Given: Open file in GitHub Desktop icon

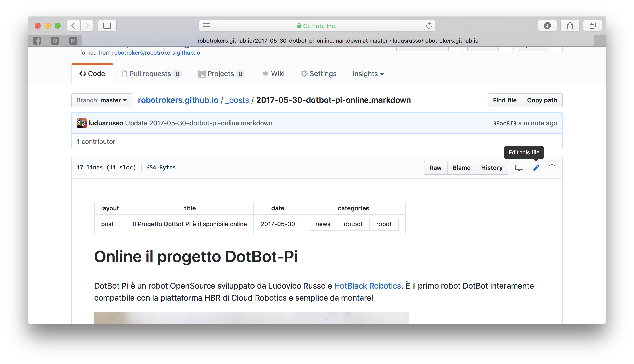Looking at the screenshot, I should [519, 168].
